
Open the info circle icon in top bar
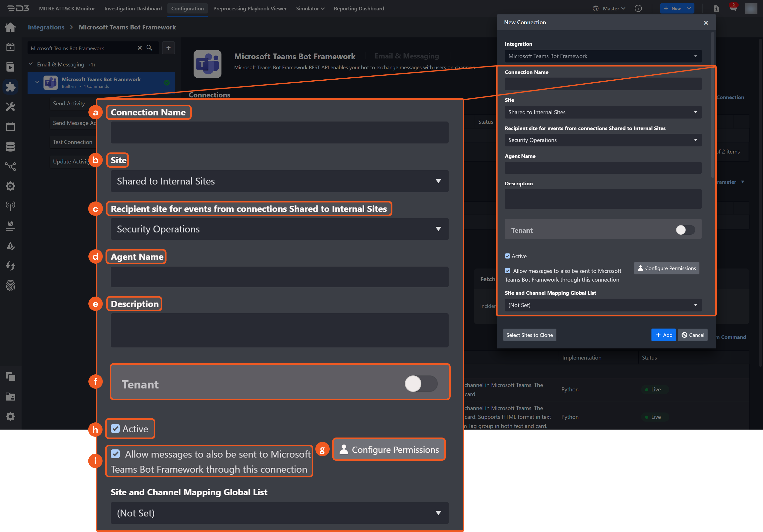click(x=638, y=9)
